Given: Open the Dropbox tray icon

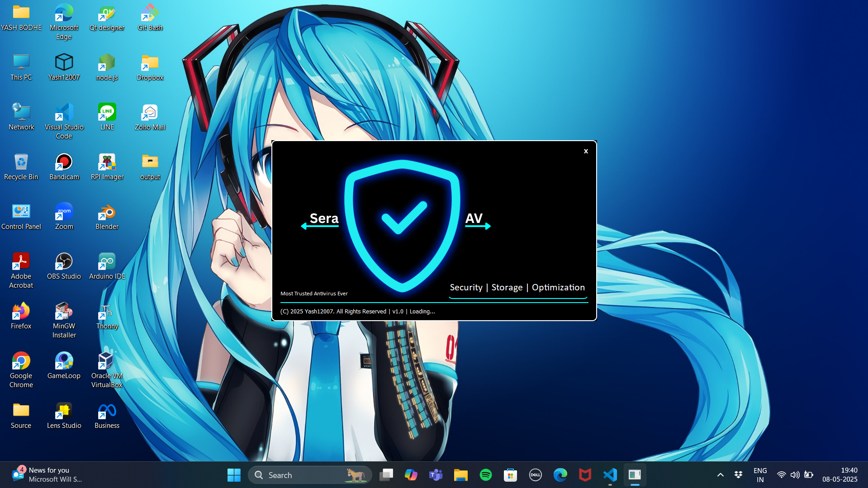Looking at the screenshot, I should (x=738, y=474).
